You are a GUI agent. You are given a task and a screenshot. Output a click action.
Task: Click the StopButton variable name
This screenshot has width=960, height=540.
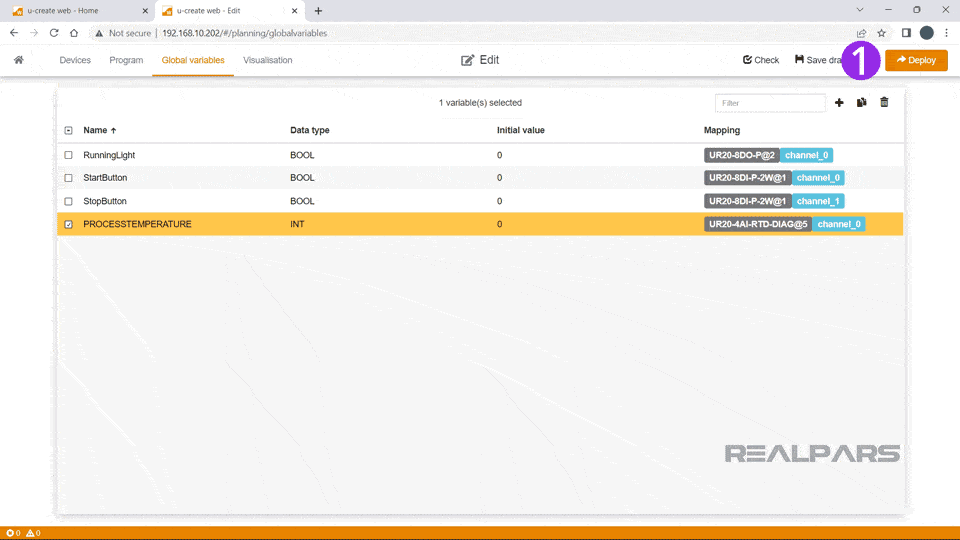(105, 201)
